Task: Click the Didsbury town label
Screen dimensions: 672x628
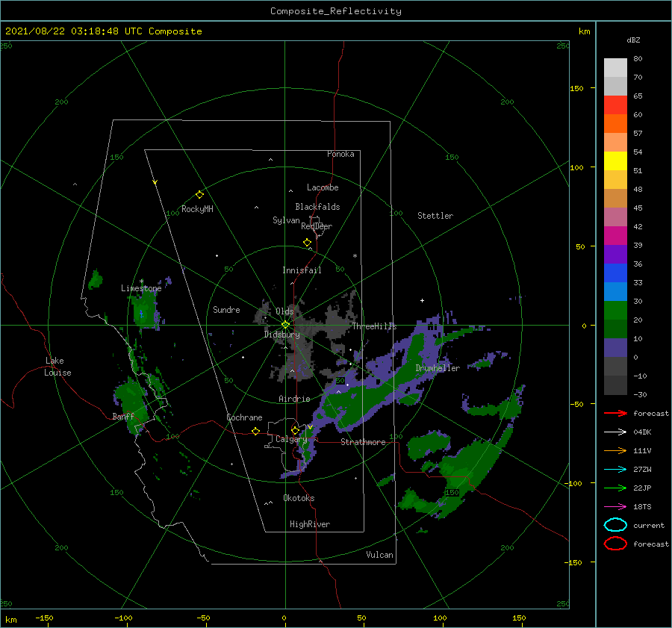Action: [x=282, y=335]
